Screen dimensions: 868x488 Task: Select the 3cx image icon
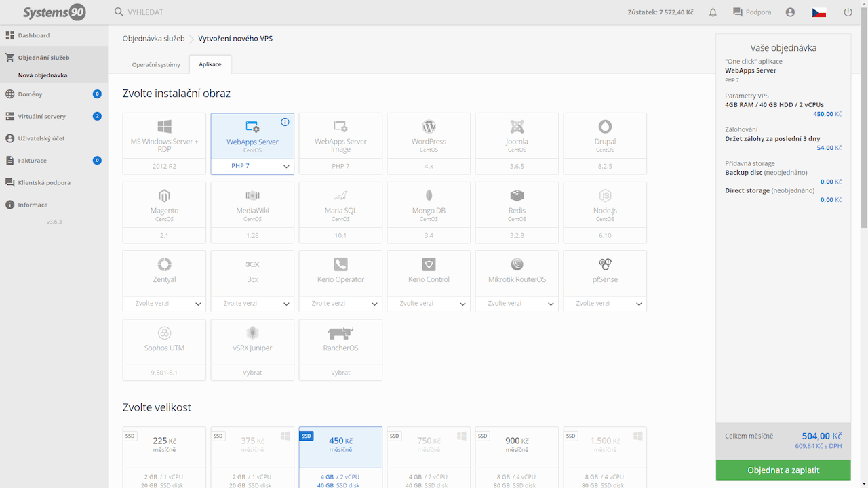(252, 264)
